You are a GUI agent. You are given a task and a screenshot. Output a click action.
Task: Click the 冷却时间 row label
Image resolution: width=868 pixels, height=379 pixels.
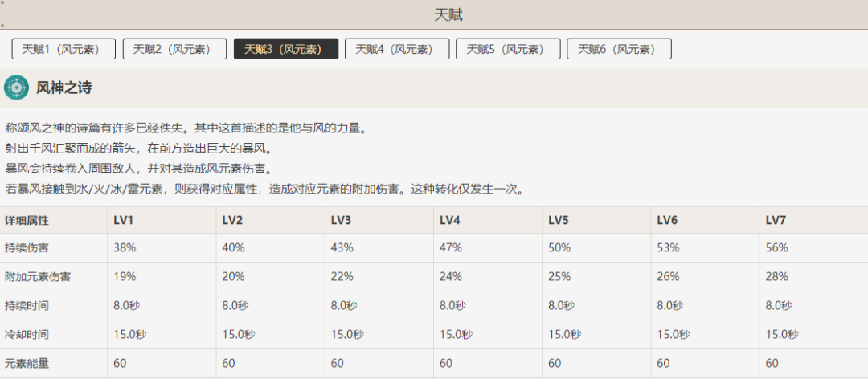[x=27, y=335]
